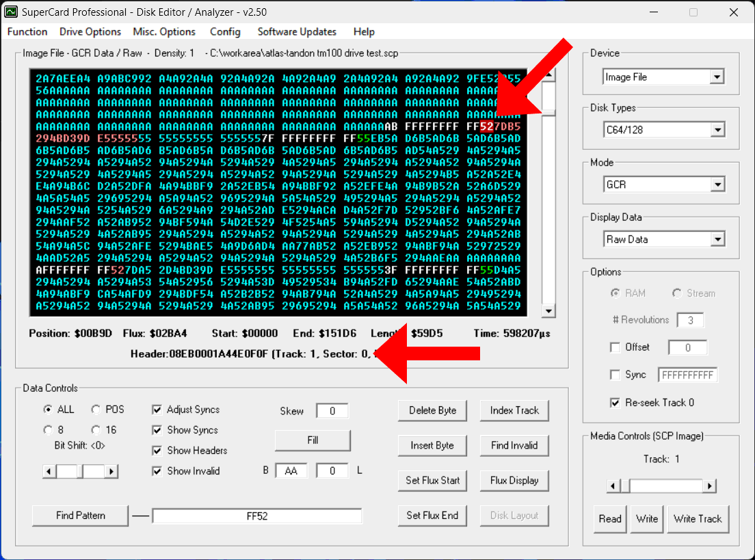Click the fill byte B field containing AA
Screen dimensions: 755x560
click(291, 471)
